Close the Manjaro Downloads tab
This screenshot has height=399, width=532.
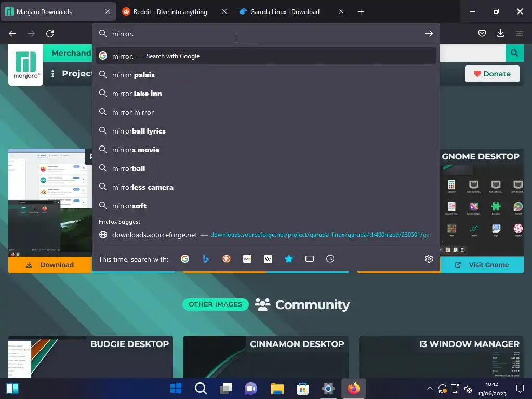(108, 11)
